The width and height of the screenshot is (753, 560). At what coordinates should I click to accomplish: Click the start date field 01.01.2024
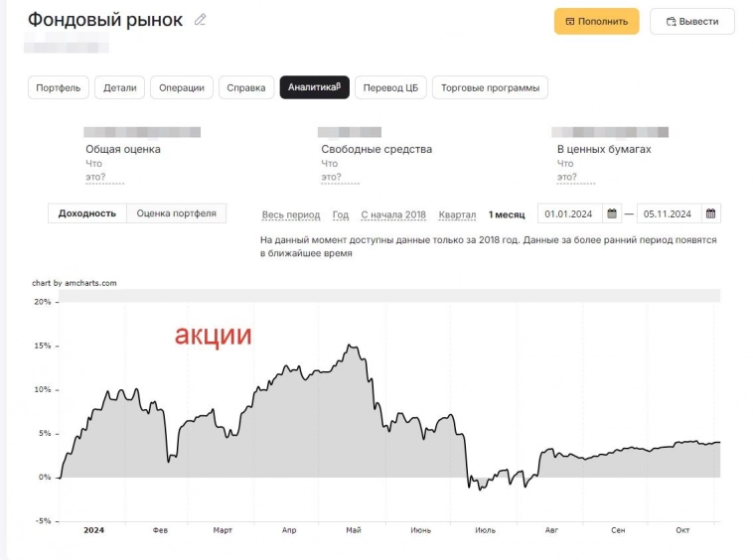pyautogui.click(x=570, y=213)
